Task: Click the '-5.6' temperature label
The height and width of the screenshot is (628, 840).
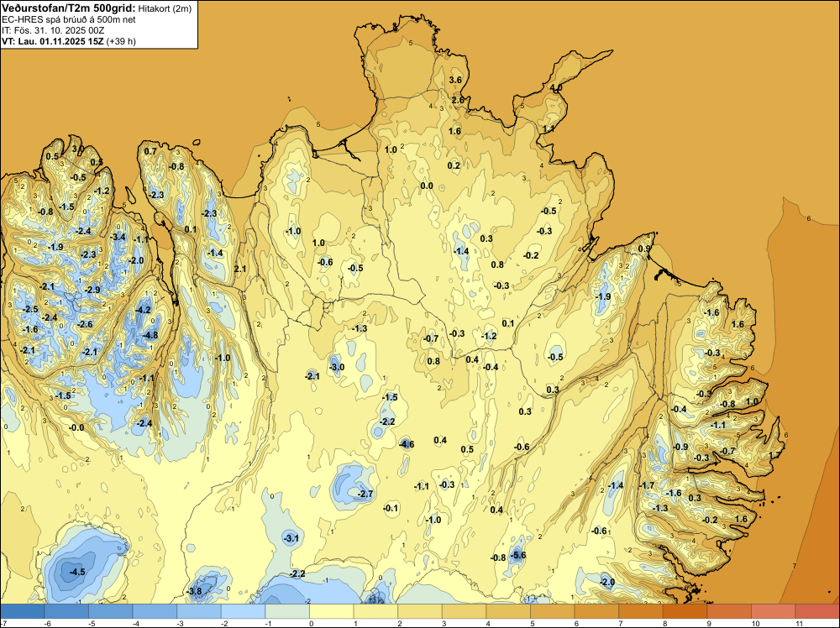Action: [518, 555]
